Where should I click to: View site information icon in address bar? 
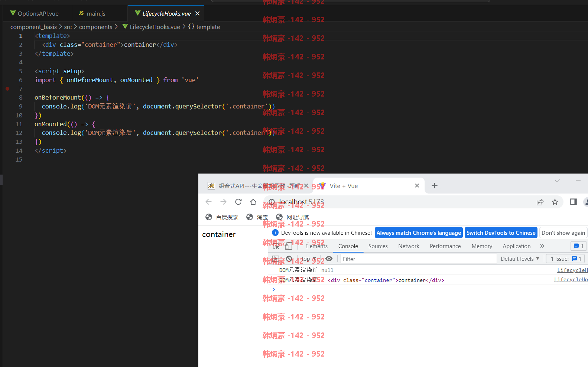272,202
